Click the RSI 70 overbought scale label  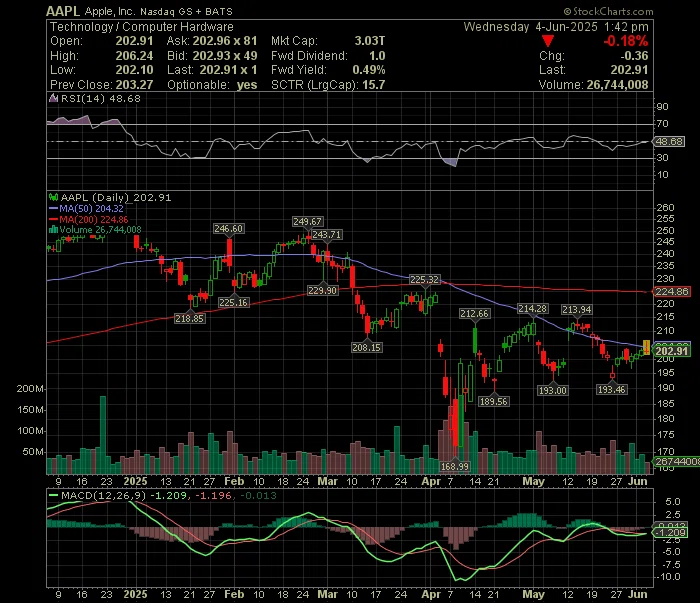pyautogui.click(x=662, y=124)
